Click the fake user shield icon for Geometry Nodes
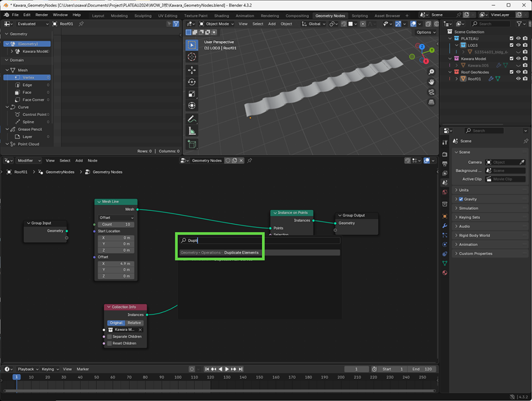The width and height of the screenshot is (532, 401). 228,161
